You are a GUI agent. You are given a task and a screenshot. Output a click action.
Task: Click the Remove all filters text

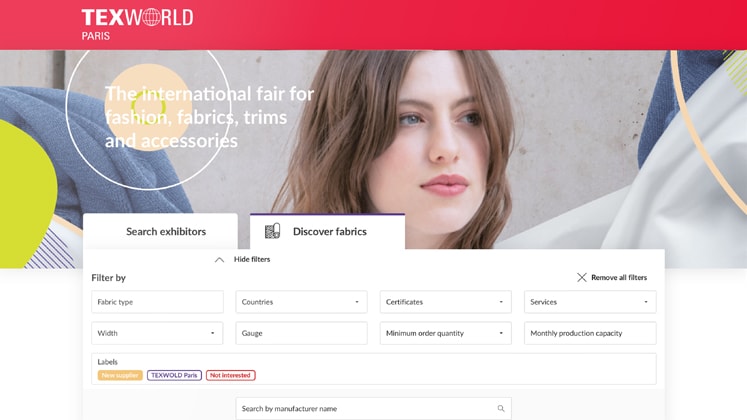point(619,277)
